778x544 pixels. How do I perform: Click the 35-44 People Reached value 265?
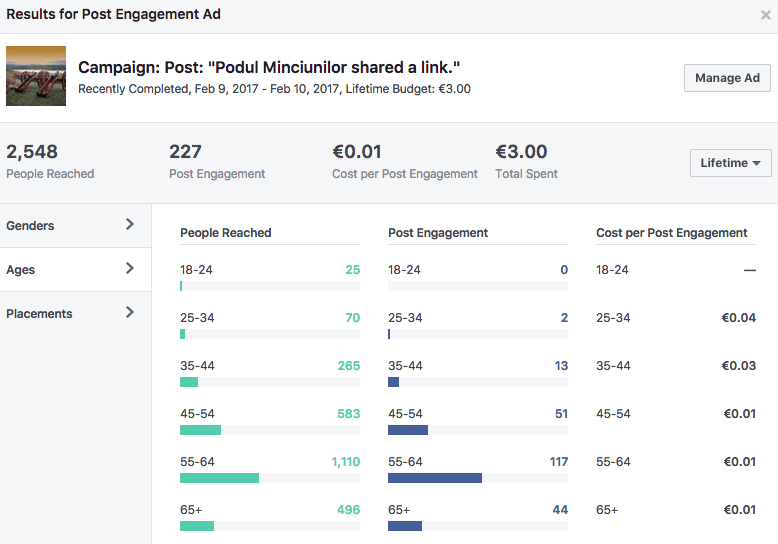click(348, 366)
